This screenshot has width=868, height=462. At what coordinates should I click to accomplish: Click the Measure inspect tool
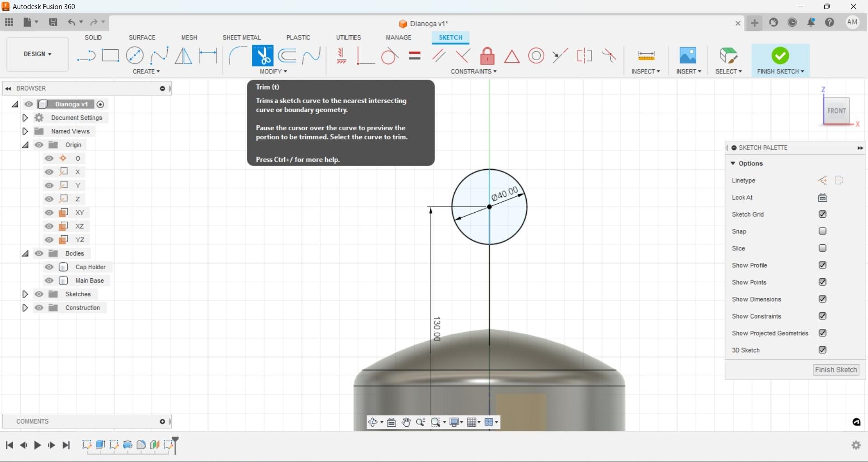click(646, 56)
